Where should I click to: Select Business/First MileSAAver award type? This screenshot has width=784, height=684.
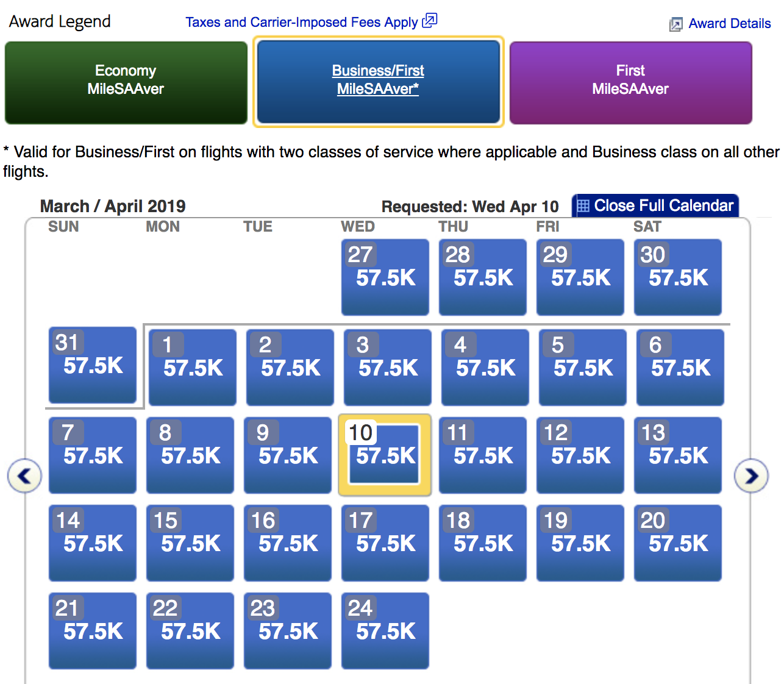(x=378, y=82)
